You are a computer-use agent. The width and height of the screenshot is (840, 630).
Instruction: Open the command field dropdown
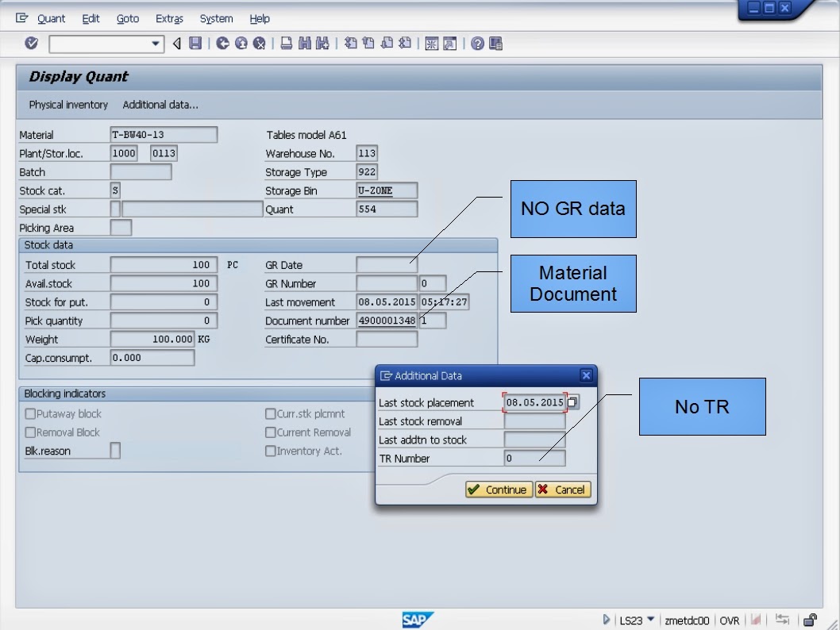click(156, 44)
